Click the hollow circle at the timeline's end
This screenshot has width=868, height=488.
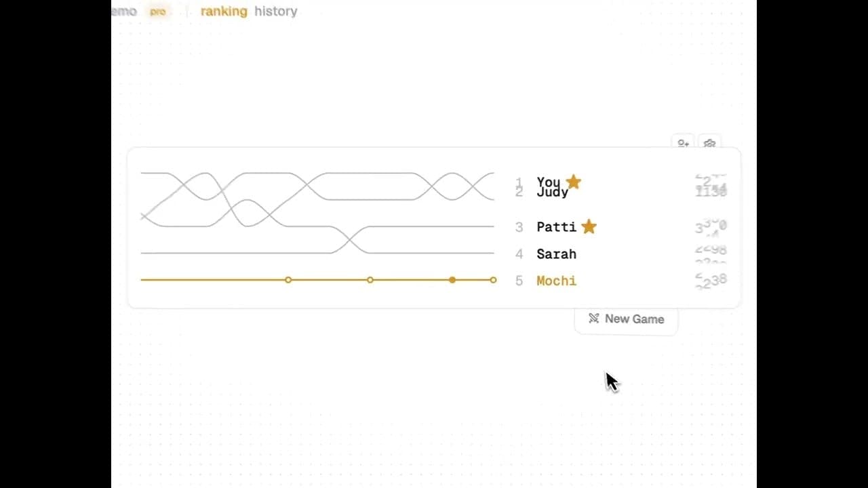coord(493,280)
